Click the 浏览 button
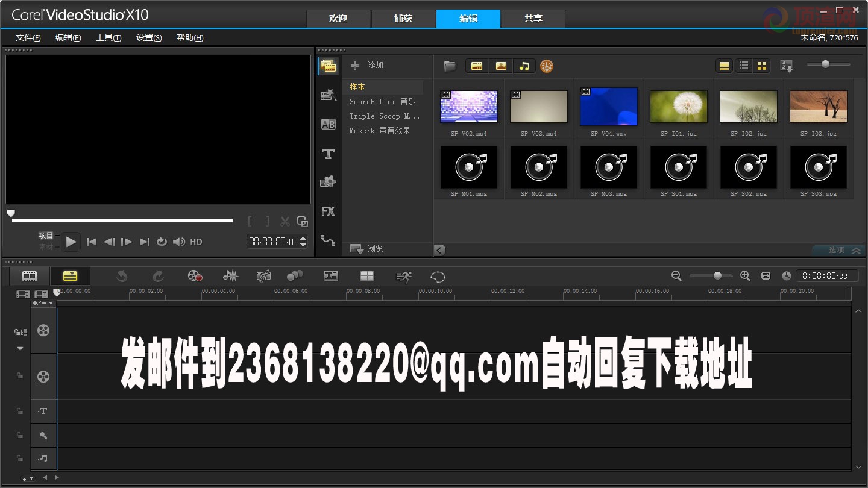868x488 pixels. coord(366,249)
